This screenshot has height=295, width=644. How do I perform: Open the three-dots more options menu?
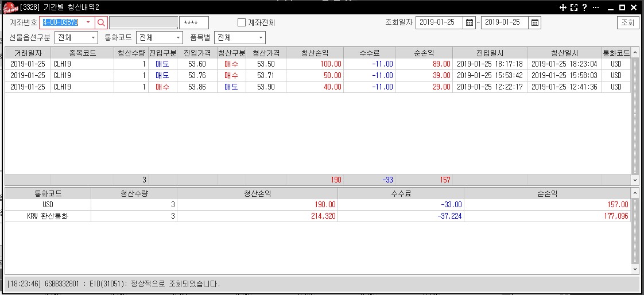[596, 7]
